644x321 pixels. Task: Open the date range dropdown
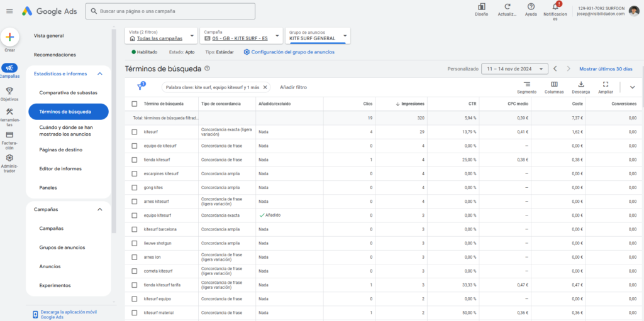click(x=514, y=68)
